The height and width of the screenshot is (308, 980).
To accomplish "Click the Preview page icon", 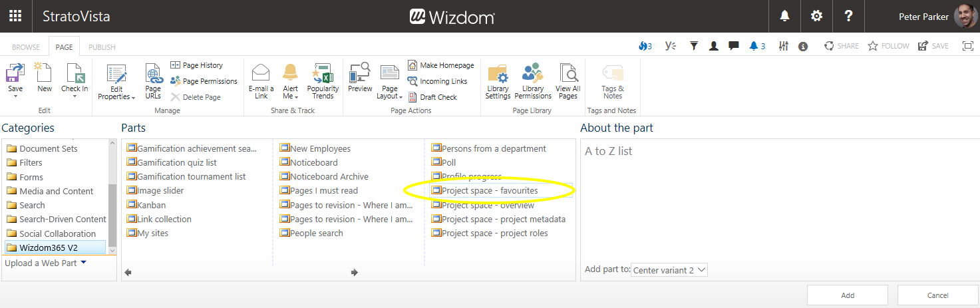I will tap(360, 75).
